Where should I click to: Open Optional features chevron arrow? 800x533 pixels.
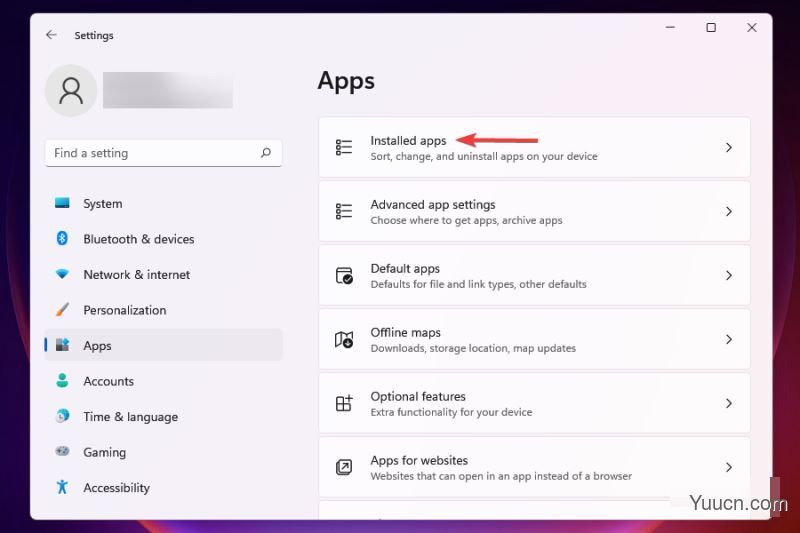point(729,403)
